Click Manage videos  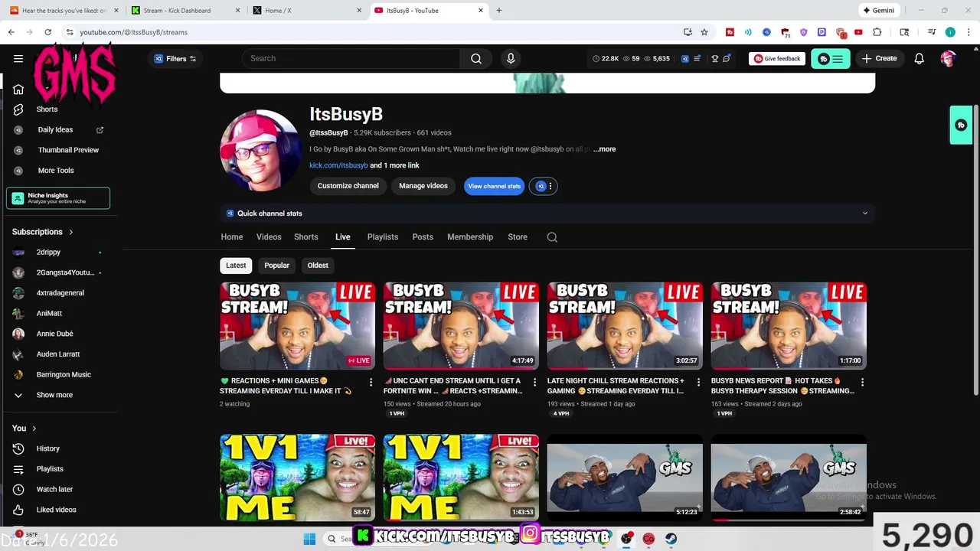(423, 186)
